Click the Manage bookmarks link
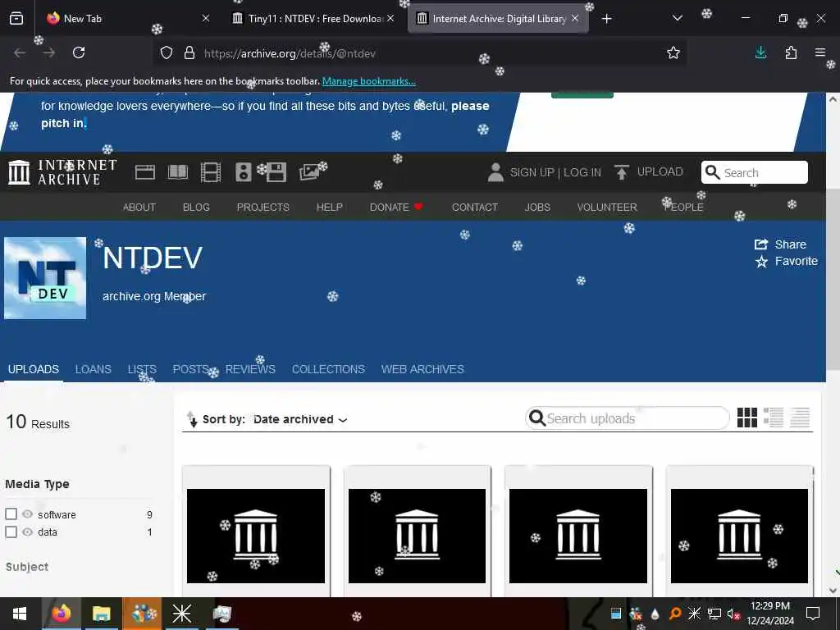 tap(368, 81)
